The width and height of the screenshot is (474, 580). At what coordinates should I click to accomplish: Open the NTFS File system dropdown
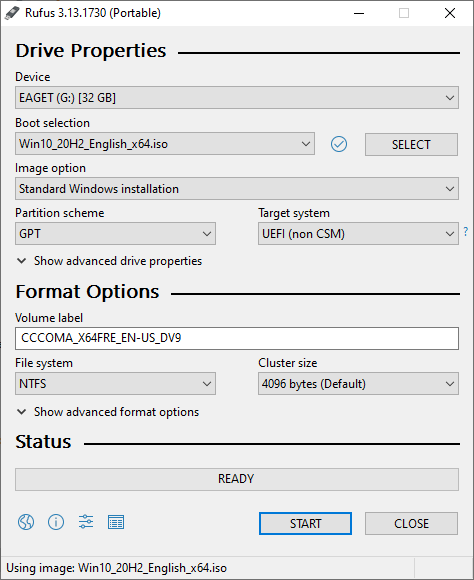pos(115,384)
